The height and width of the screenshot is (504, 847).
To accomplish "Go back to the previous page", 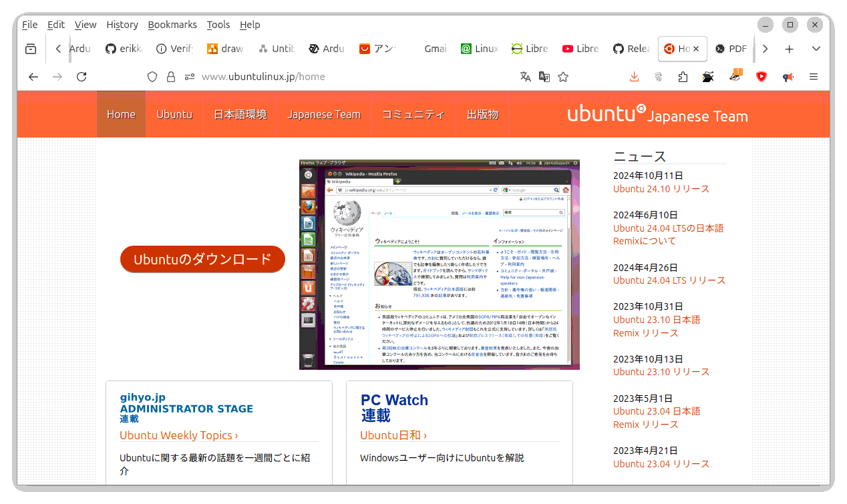I will [x=33, y=77].
